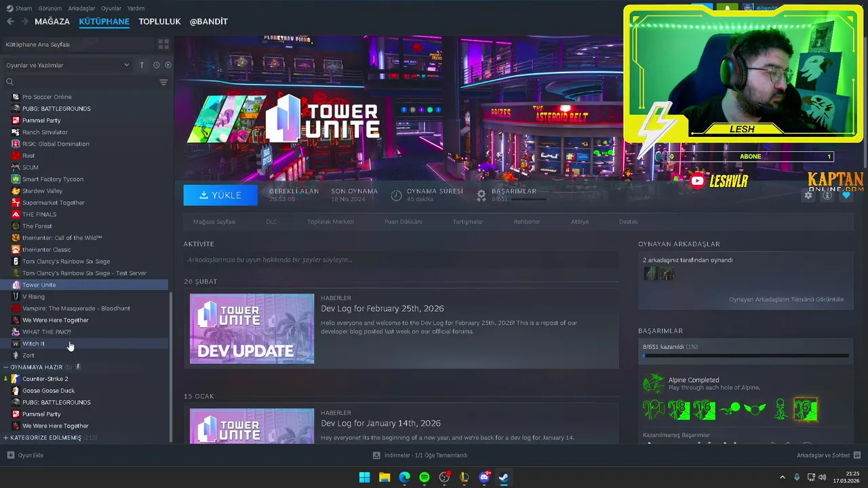Image resolution: width=868 pixels, height=488 pixels.
Task: Go forward with the navigation arrow
Action: click(x=24, y=22)
